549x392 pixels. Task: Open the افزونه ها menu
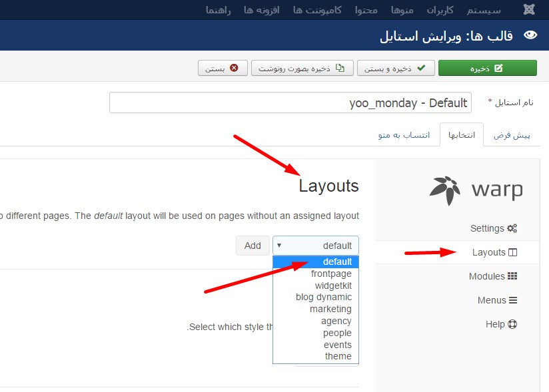coord(262,10)
